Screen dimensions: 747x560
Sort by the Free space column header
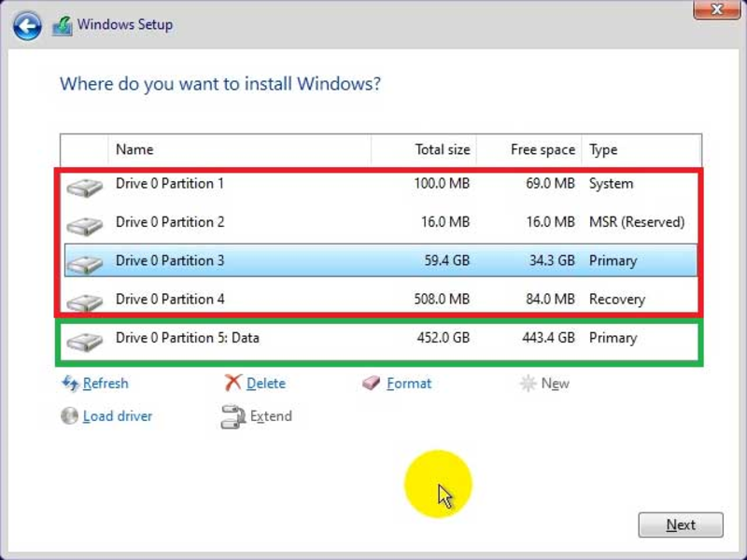[529, 149]
